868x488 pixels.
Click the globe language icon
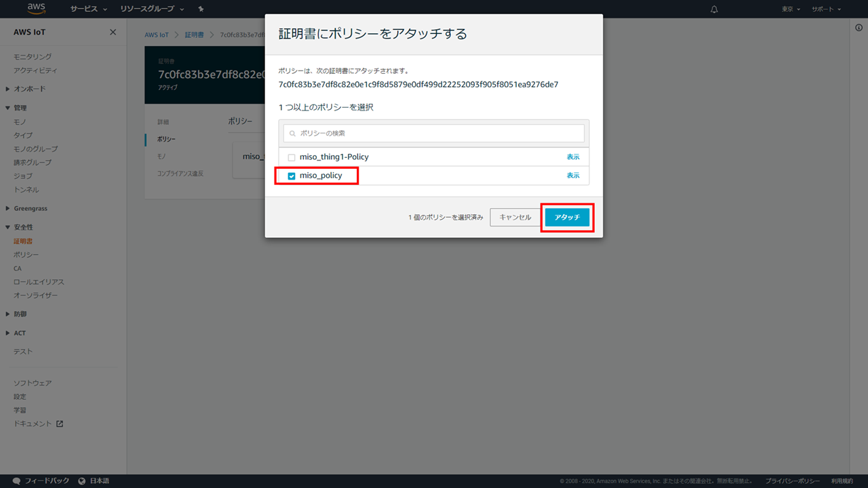pyautogui.click(x=82, y=481)
